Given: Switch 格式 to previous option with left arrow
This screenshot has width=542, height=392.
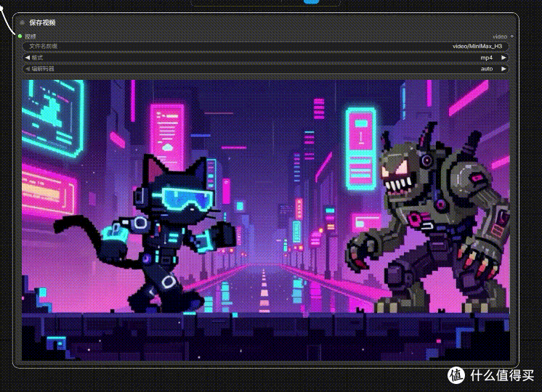Looking at the screenshot, I should pos(28,57).
